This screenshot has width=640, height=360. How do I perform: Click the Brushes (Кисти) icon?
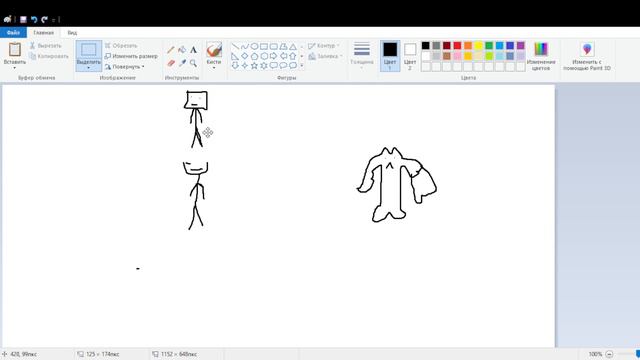[214, 50]
